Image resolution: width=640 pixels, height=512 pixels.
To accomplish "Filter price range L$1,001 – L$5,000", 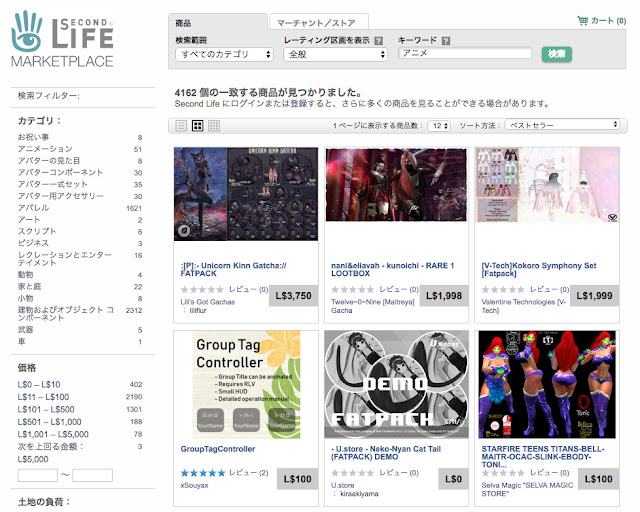I will click(53, 434).
